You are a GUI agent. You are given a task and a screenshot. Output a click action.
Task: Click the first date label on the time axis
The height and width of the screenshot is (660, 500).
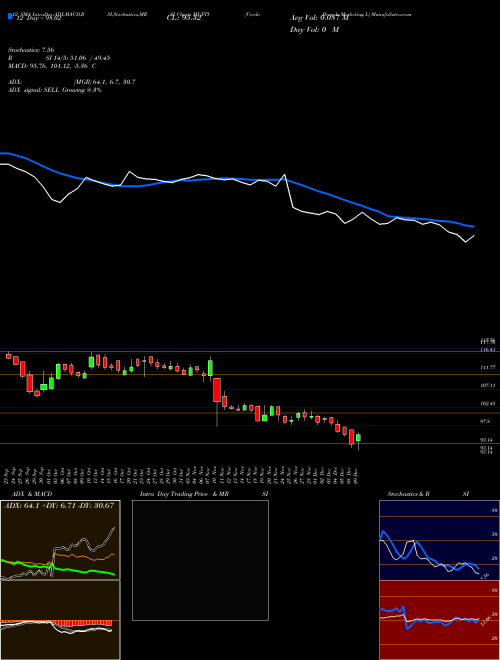(x=8, y=474)
